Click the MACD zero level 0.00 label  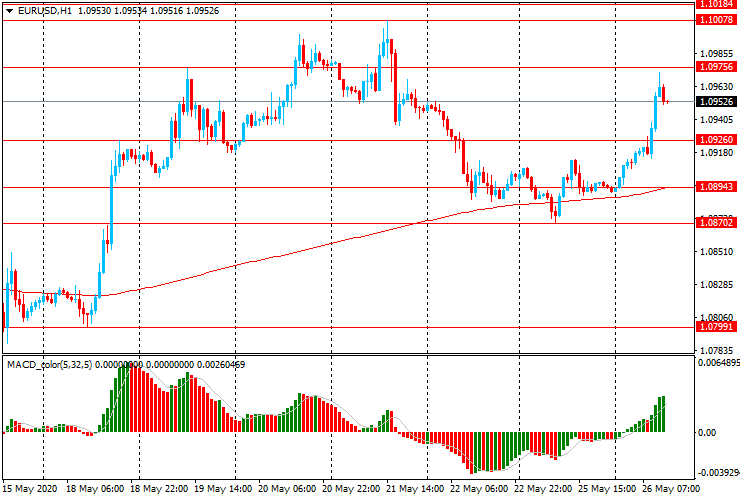706,432
